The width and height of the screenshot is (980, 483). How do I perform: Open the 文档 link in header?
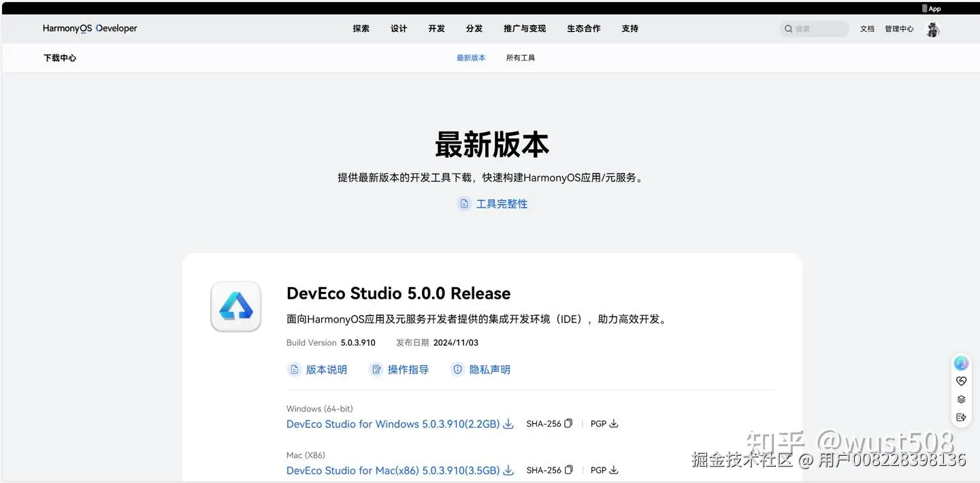(867, 29)
